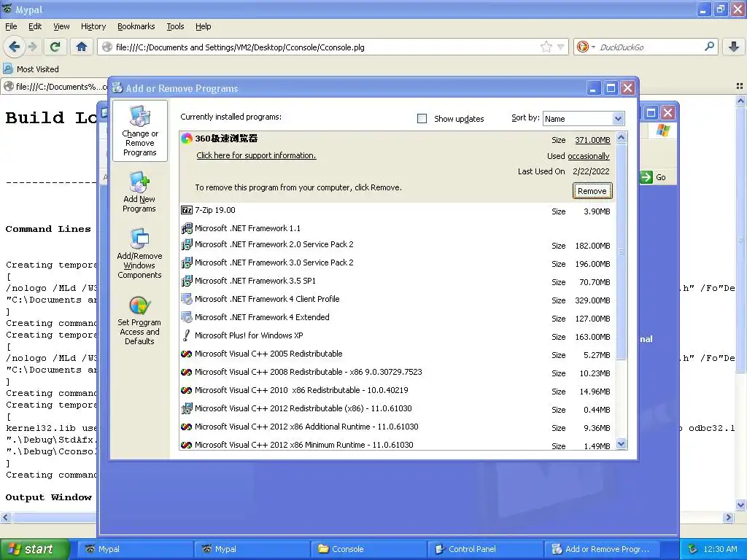The image size is (747, 560).
Task: Expand the address bar history dropdown arrow
Action: [x=561, y=47]
